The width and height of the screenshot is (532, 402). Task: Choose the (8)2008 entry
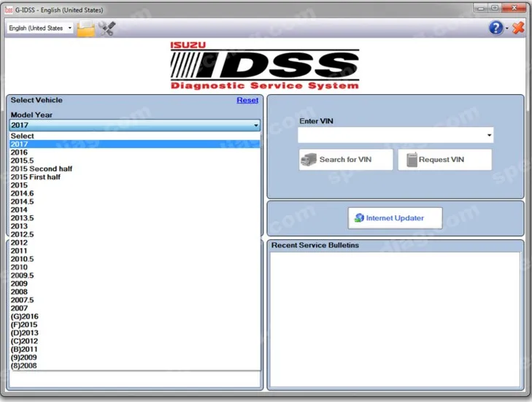pos(135,366)
